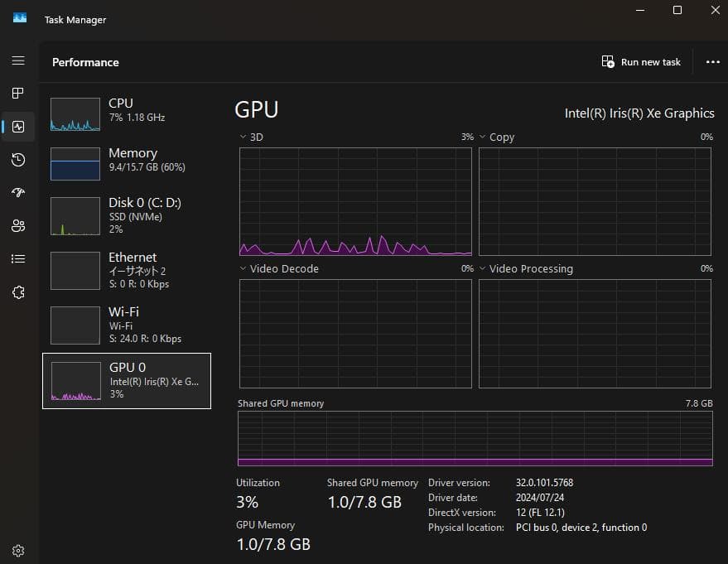Open the hamburger navigation menu
728x564 pixels.
tap(18, 60)
